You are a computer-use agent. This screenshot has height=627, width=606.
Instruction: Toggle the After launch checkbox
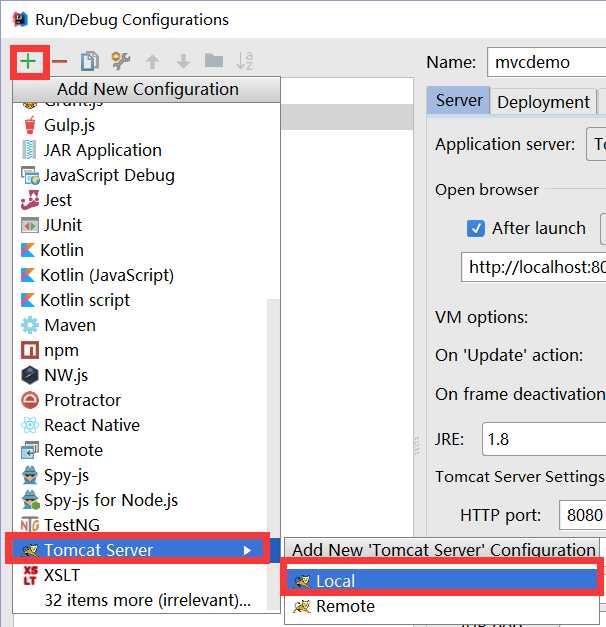476,229
